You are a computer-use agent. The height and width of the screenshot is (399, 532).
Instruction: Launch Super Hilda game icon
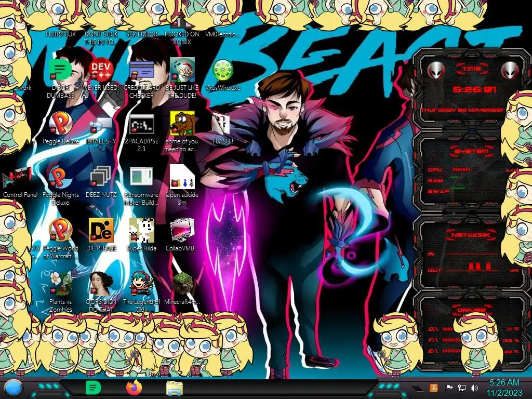pyautogui.click(x=141, y=230)
